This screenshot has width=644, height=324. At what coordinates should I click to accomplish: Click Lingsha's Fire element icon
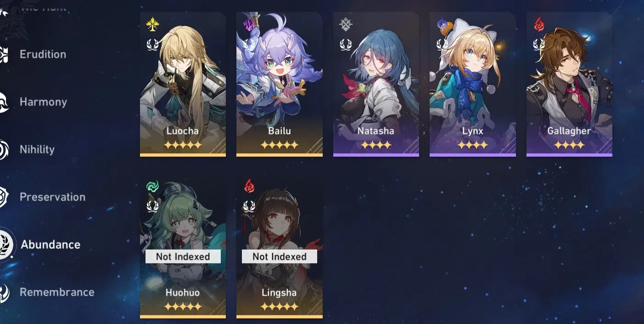249,187
